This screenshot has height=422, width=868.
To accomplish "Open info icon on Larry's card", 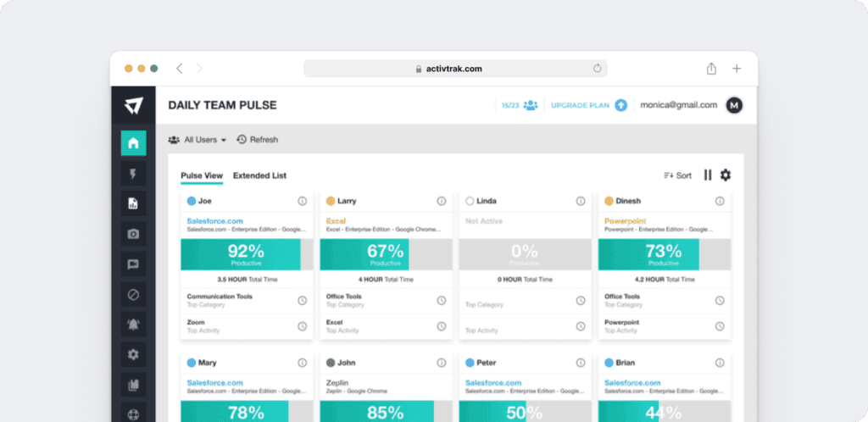I will tap(441, 202).
